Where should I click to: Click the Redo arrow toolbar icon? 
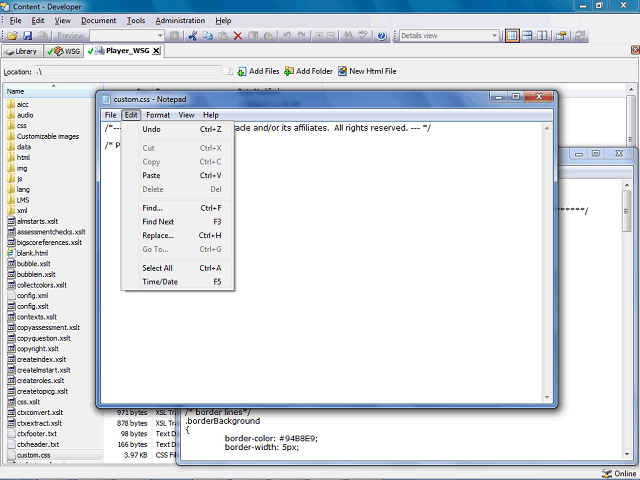coord(302,36)
